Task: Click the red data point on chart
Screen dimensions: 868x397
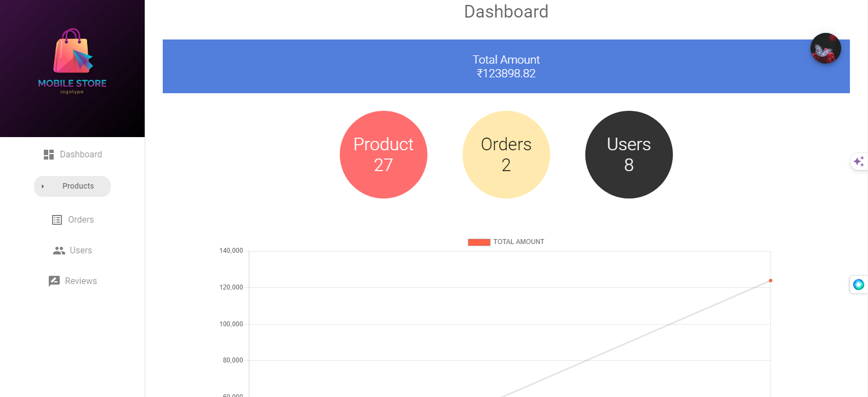Action: [x=770, y=281]
